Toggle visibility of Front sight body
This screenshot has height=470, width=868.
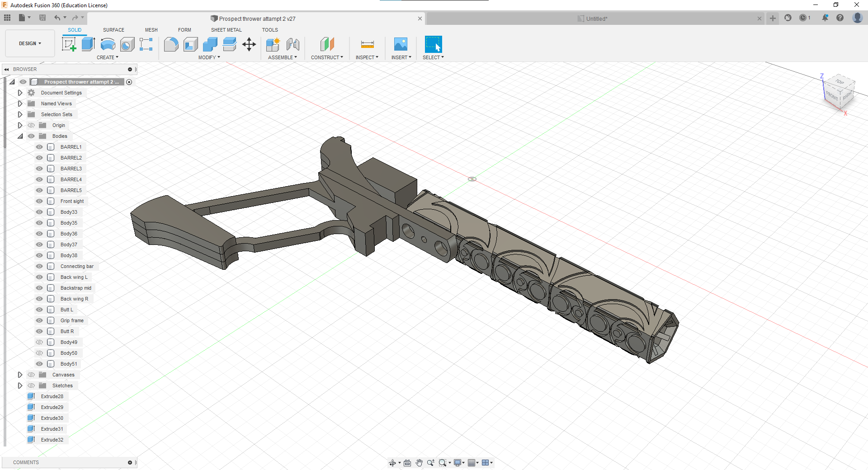point(39,201)
